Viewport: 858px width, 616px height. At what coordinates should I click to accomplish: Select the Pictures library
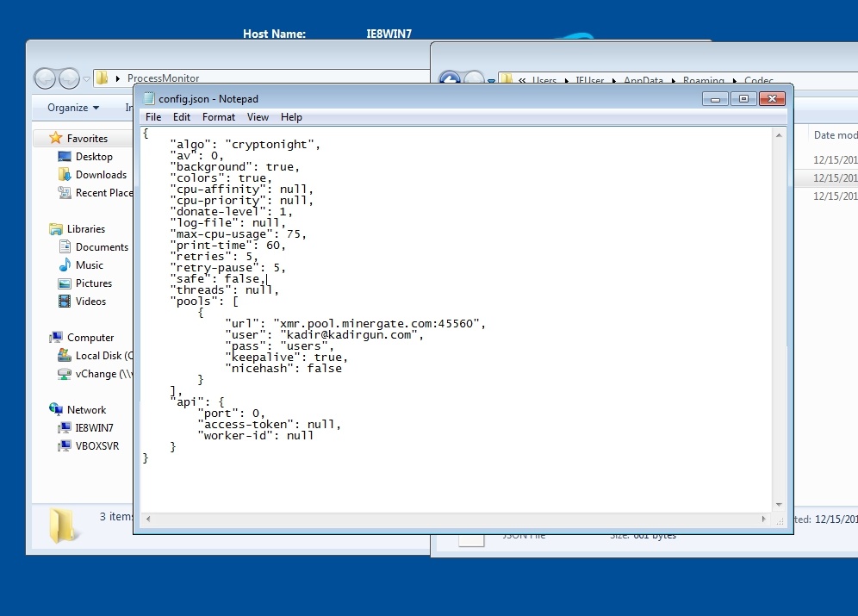94,283
